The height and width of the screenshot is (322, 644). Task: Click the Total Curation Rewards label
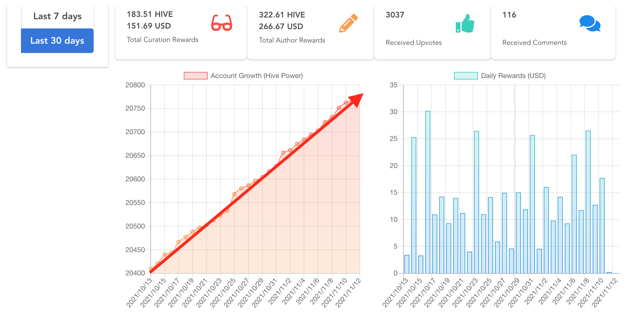click(162, 40)
